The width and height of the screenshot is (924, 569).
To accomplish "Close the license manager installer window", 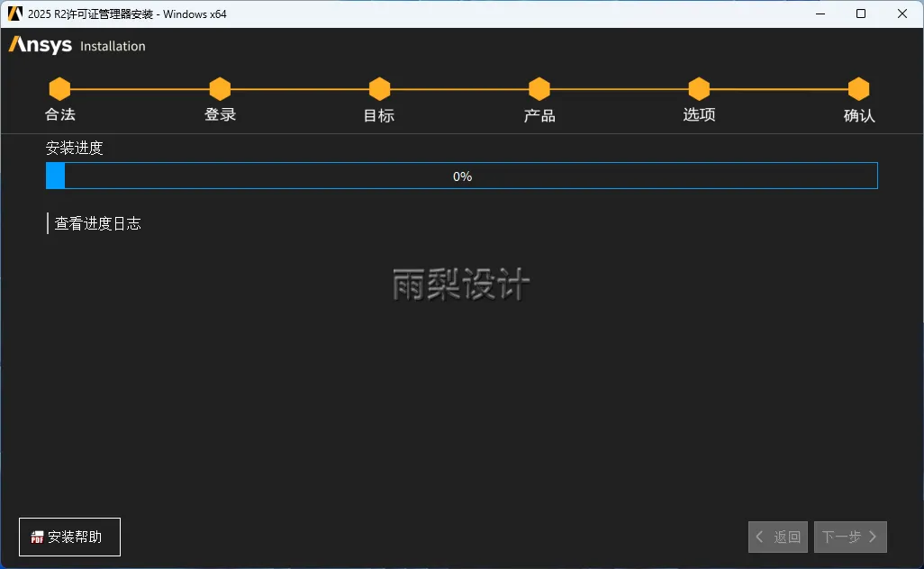I will [x=902, y=14].
